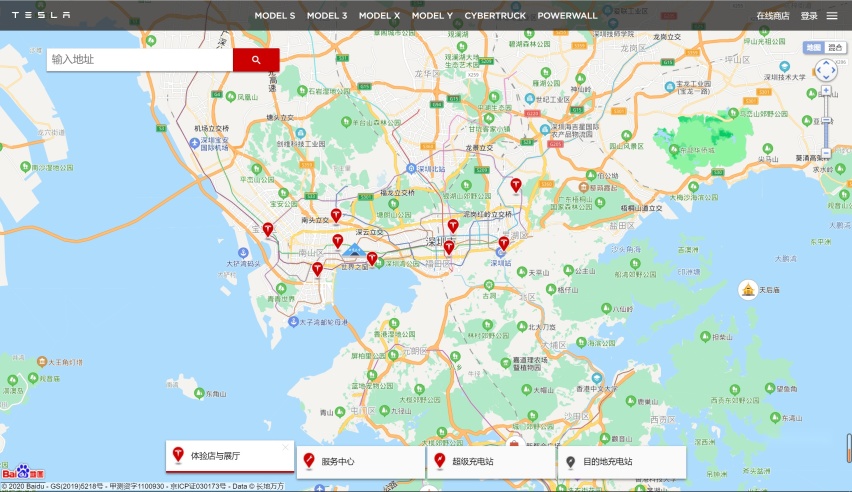Image resolution: width=852 pixels, height=492 pixels.
Task: Open the 在线商店 online shop link
Action: 773,16
